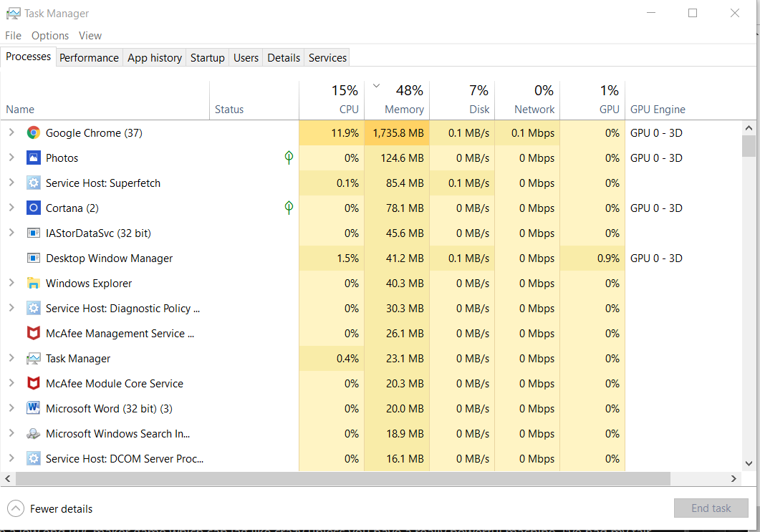760x532 pixels.
Task: Expand the IAStorDataSvc (32 bit) entry
Action: [x=11, y=233]
